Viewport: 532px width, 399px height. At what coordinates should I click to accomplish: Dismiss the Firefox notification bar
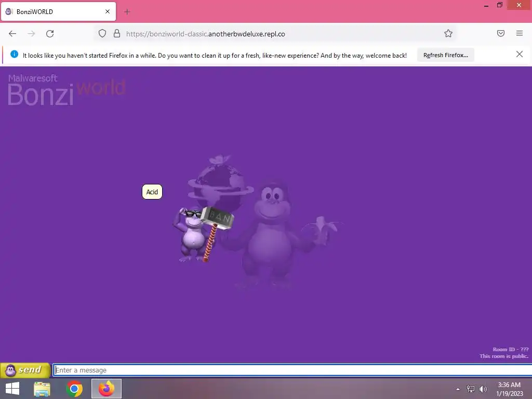pyautogui.click(x=519, y=54)
